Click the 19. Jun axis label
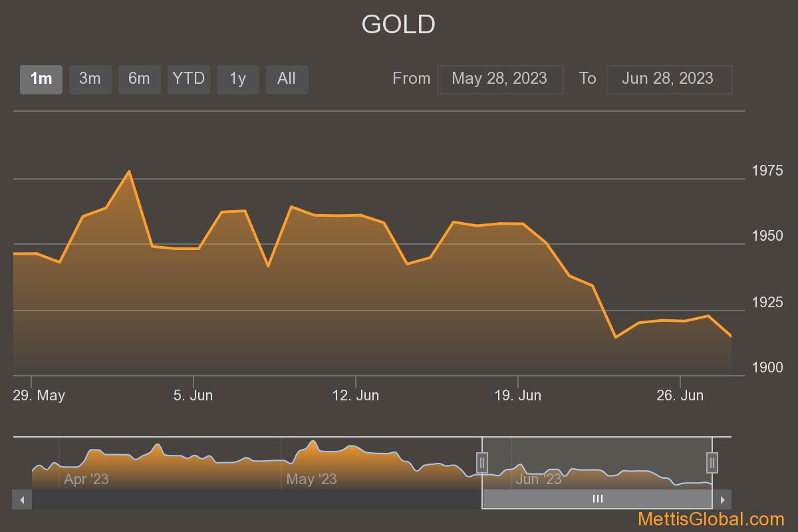Viewport: 798px width, 532px height. coord(517,396)
